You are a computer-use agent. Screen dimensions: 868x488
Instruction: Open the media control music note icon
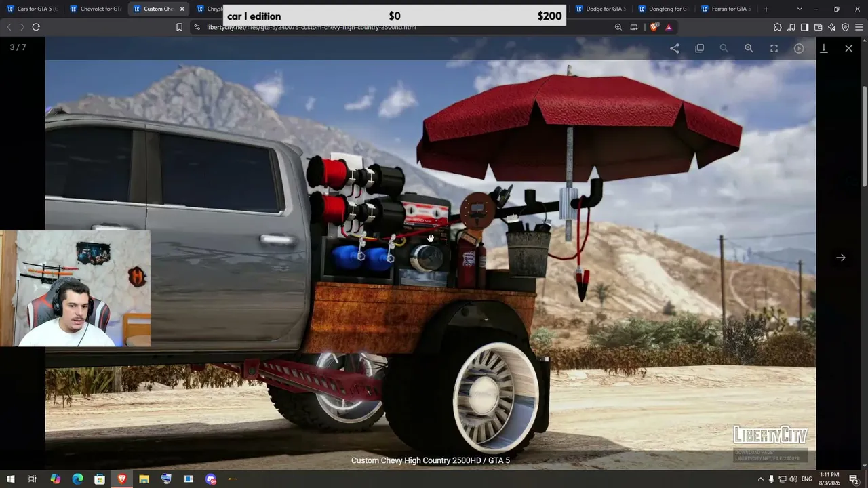(791, 27)
